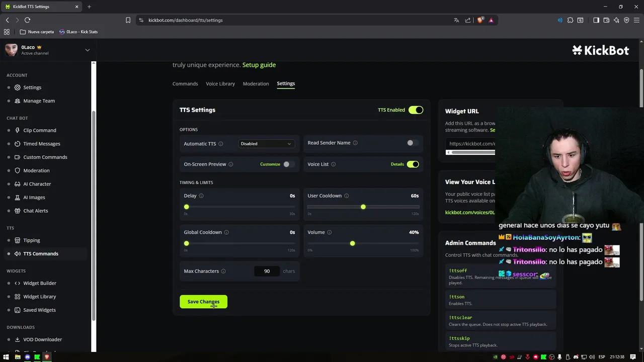Disable the TTS Enabled toggle
The width and height of the screenshot is (644, 362).
416,110
